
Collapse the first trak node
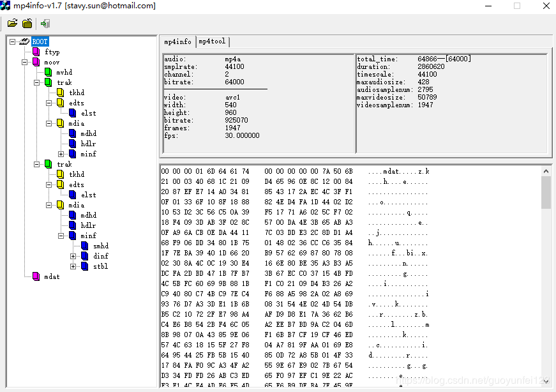tap(36, 82)
